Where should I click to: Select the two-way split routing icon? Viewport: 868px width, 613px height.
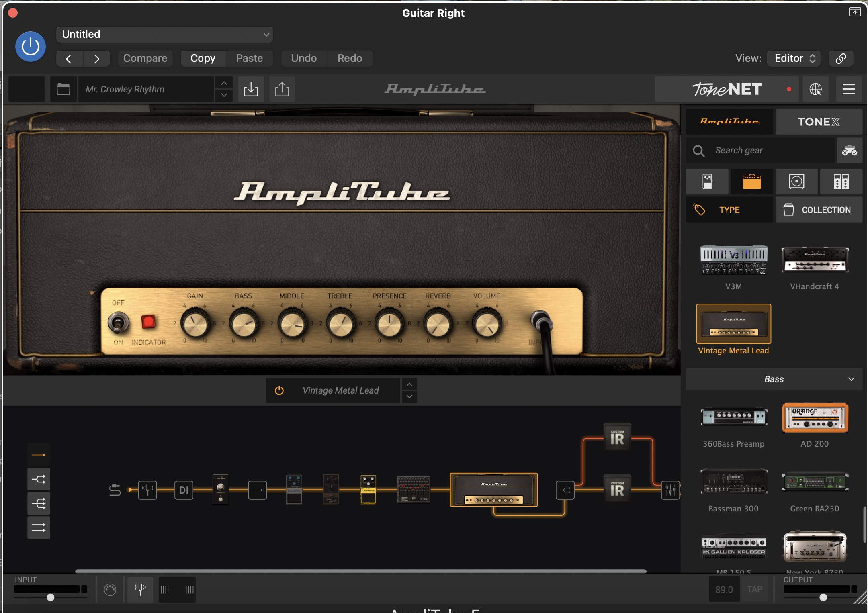[x=39, y=479]
